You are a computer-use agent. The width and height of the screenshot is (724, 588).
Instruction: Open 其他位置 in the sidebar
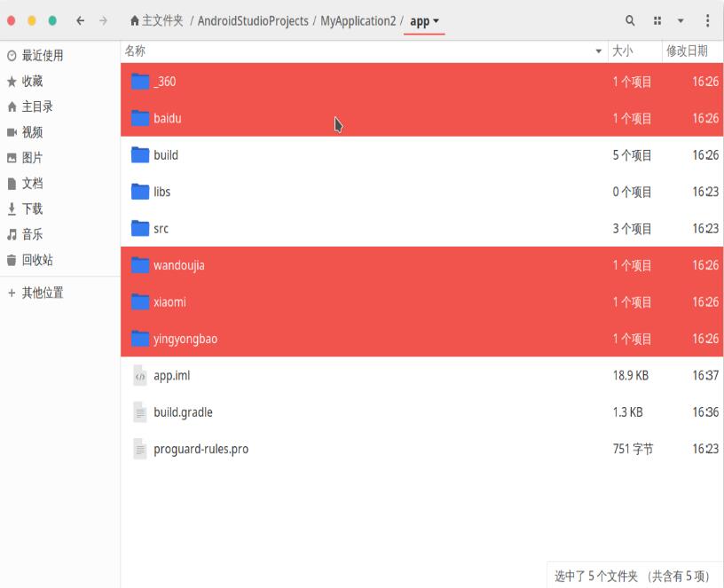point(43,291)
